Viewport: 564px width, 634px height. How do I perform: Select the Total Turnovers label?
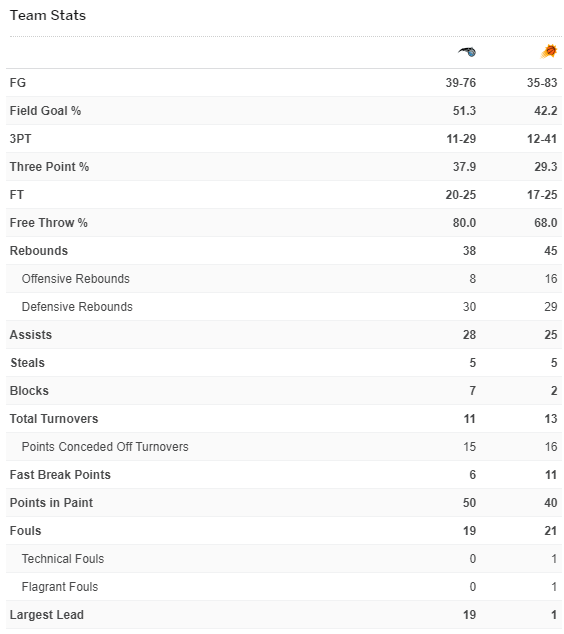coord(54,418)
